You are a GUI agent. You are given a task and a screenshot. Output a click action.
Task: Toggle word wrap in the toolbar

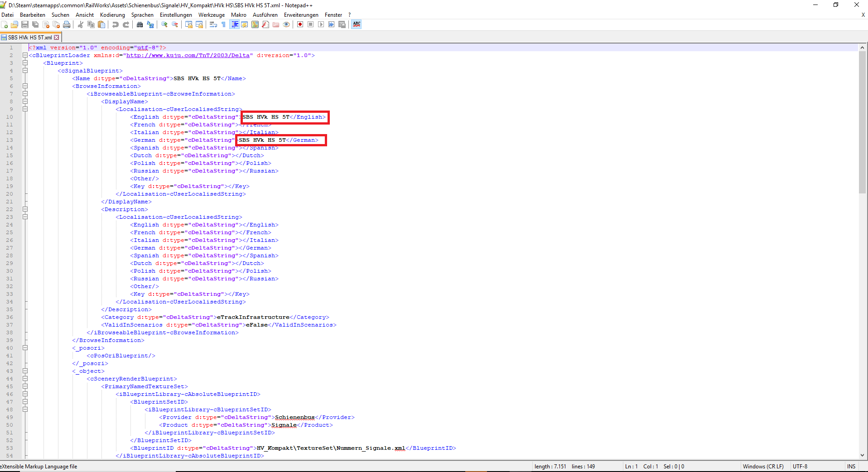[213, 24]
